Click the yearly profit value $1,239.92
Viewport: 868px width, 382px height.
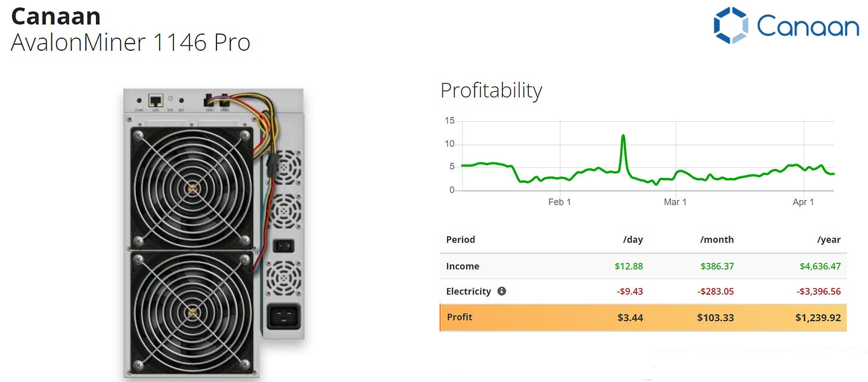tap(818, 318)
